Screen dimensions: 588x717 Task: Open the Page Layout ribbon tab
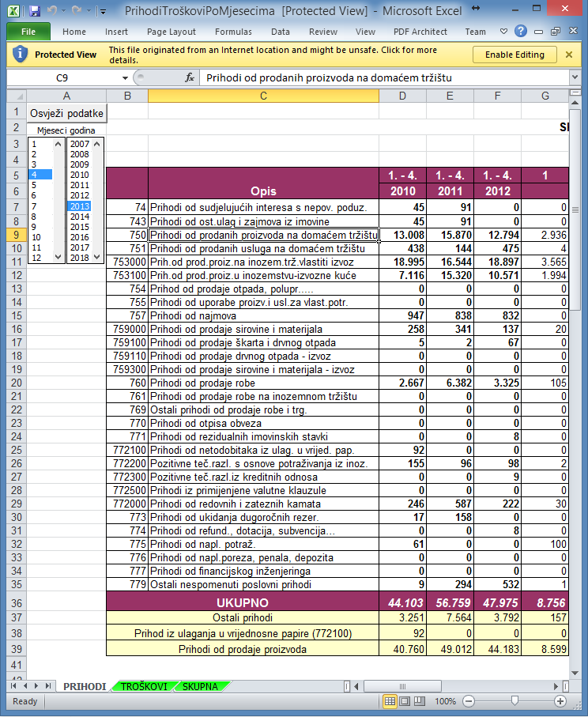point(171,32)
